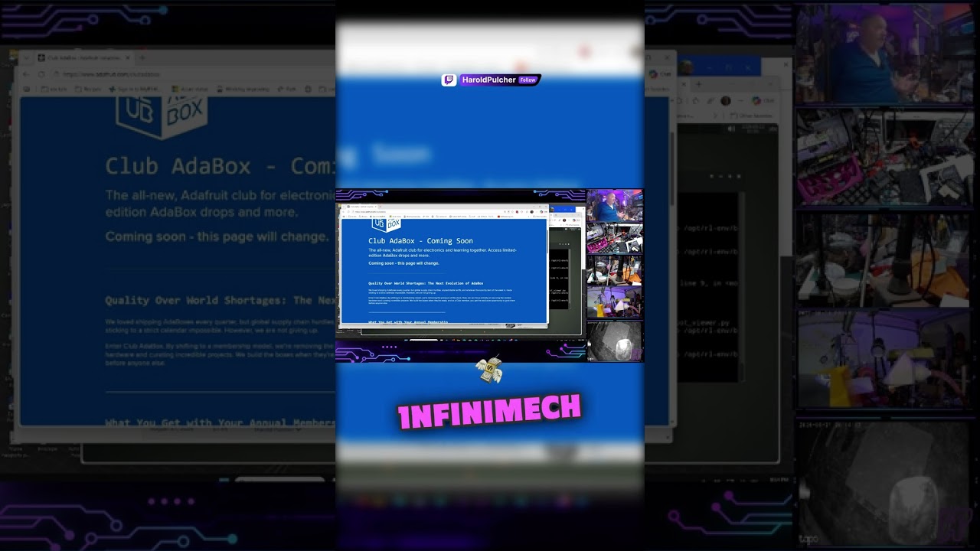980x551 pixels.
Task: Click the back arrow in dimmed background browser
Action: point(27,74)
